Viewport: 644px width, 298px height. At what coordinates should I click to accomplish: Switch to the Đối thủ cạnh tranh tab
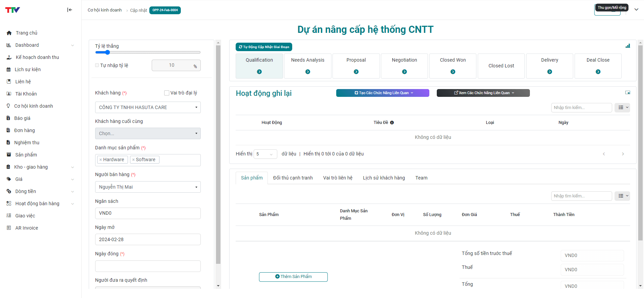(x=293, y=178)
